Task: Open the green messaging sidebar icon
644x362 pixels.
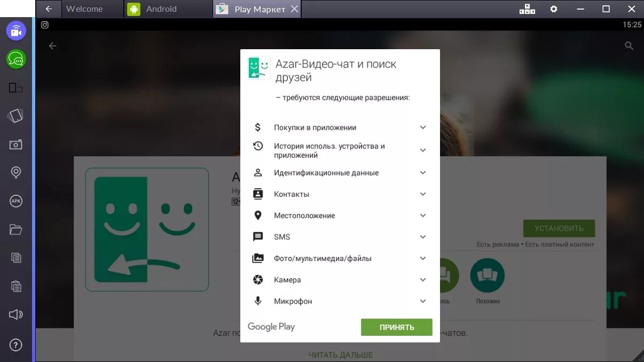Action: click(16, 59)
